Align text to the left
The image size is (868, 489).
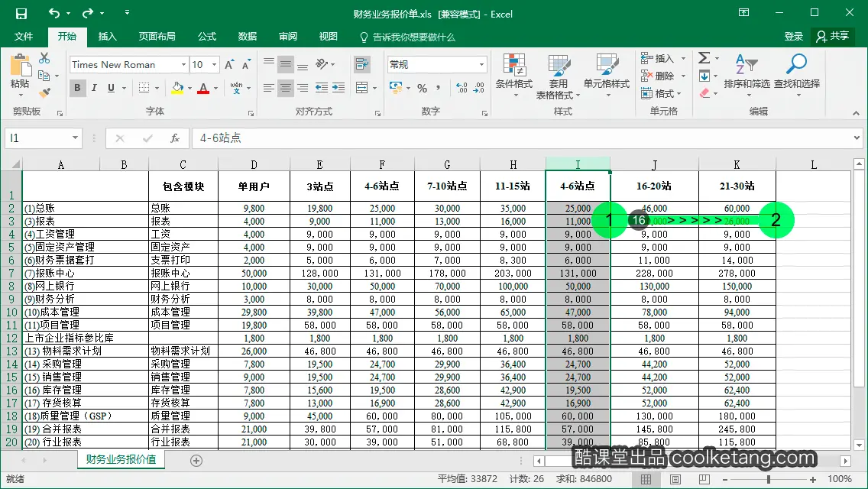[x=268, y=88]
